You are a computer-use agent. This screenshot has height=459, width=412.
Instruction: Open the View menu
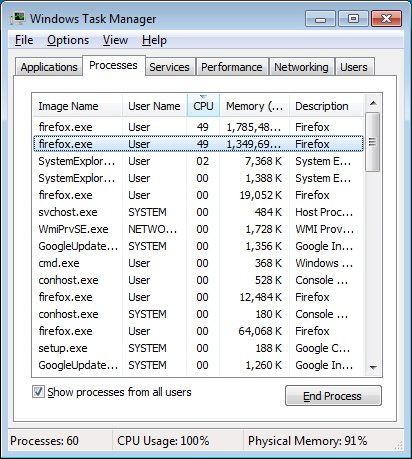point(115,40)
